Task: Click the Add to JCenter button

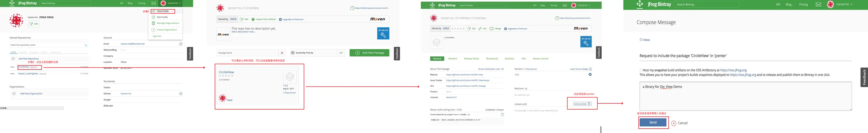Action: 582,104
